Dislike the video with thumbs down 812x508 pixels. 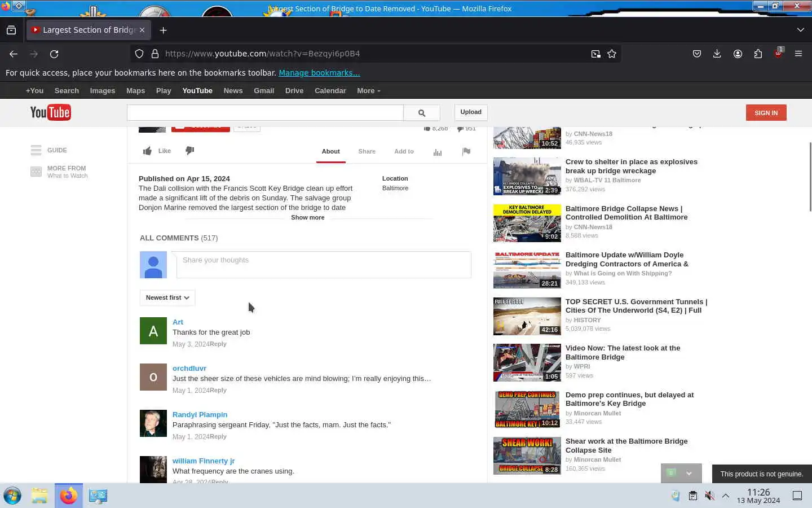pos(190,151)
